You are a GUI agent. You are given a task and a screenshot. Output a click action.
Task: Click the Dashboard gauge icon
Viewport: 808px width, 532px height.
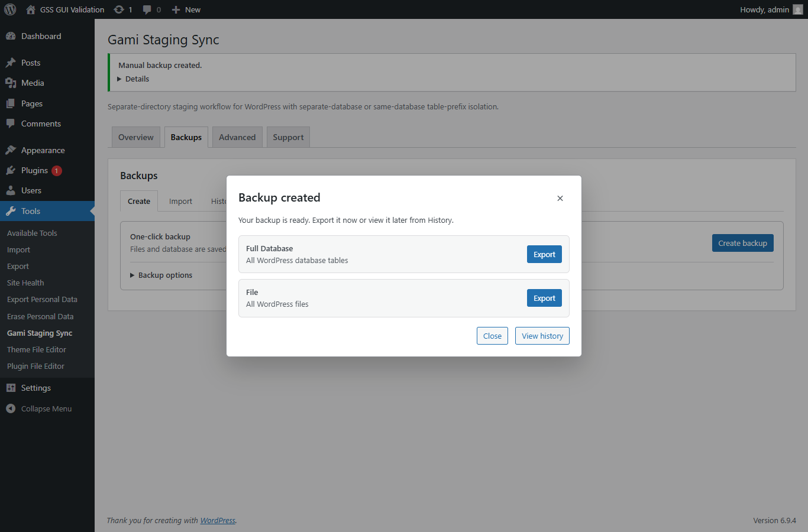[x=11, y=36]
